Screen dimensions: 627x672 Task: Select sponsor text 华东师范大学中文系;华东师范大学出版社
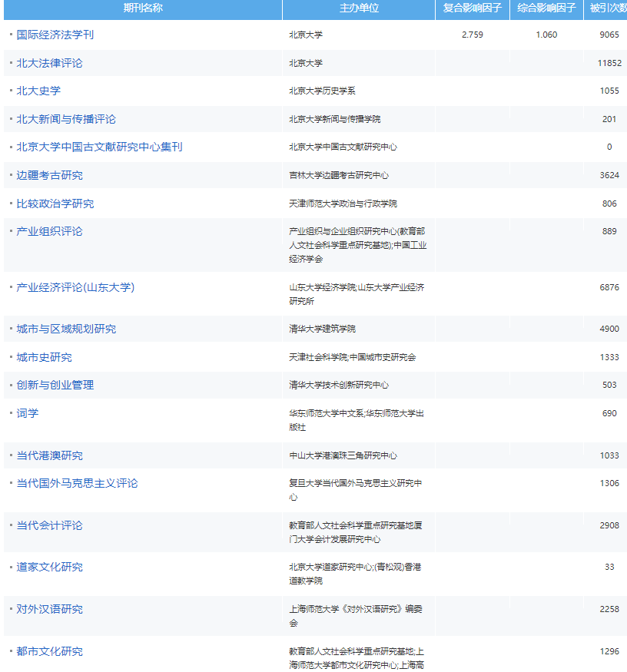pyautogui.click(x=357, y=420)
